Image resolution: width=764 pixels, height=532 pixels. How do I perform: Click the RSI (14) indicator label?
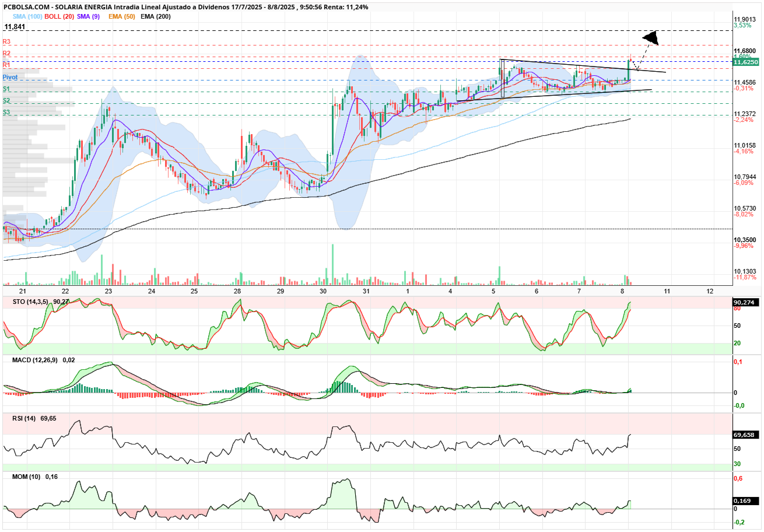(x=24, y=418)
